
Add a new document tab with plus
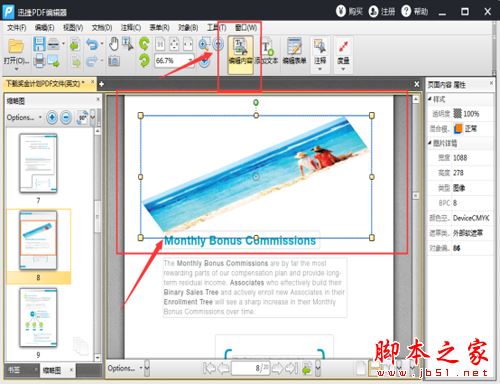click(102, 84)
